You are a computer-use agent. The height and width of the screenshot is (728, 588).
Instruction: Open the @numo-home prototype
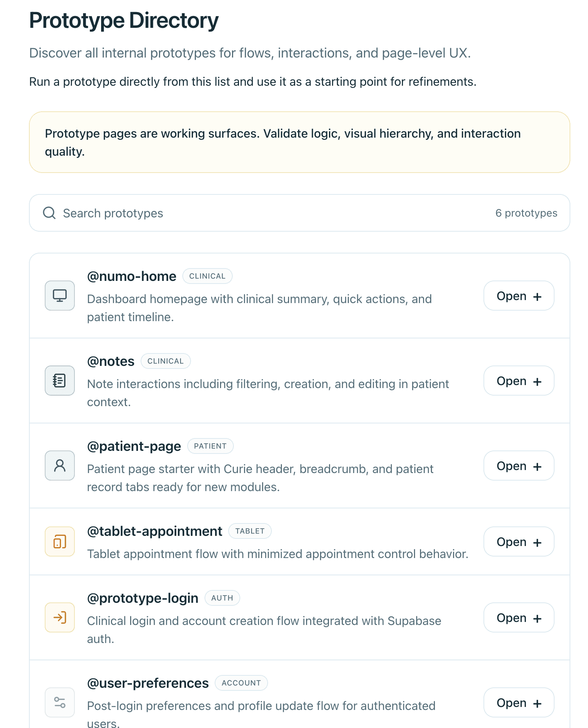(x=519, y=296)
